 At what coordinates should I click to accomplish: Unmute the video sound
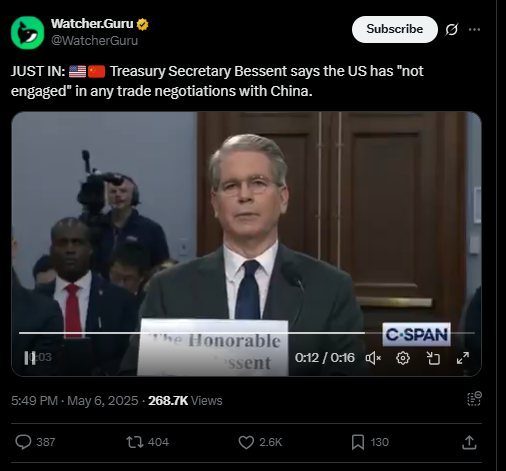pos(373,358)
